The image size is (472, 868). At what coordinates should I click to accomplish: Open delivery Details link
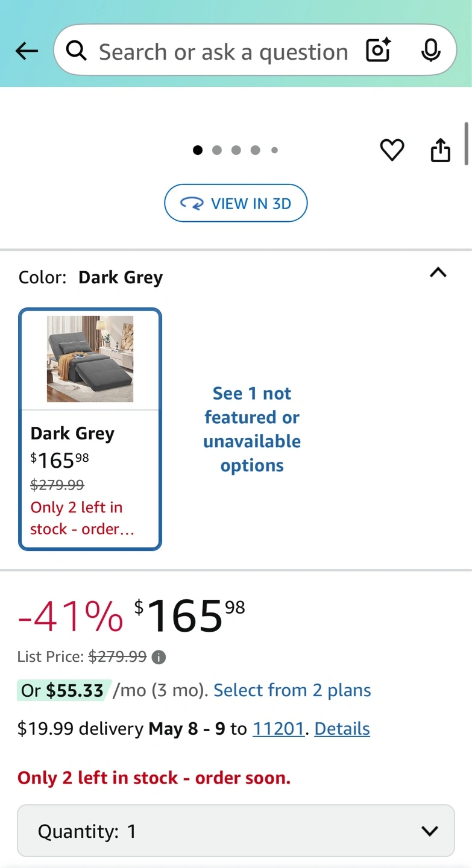click(x=342, y=729)
